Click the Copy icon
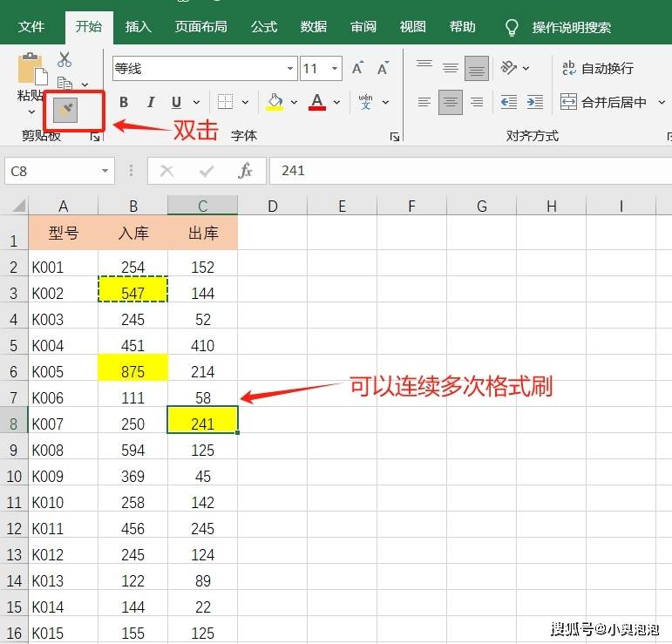This screenshot has width=672, height=644. tap(64, 83)
